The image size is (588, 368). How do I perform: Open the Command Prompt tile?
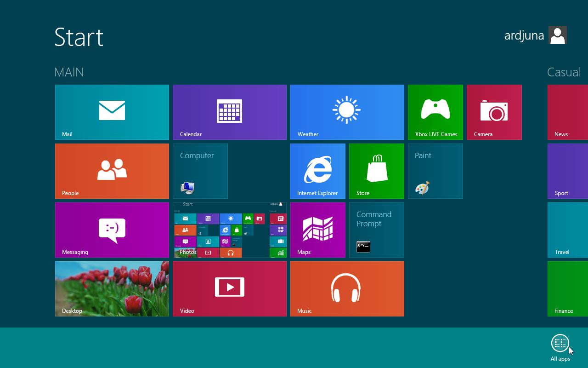pos(377,230)
